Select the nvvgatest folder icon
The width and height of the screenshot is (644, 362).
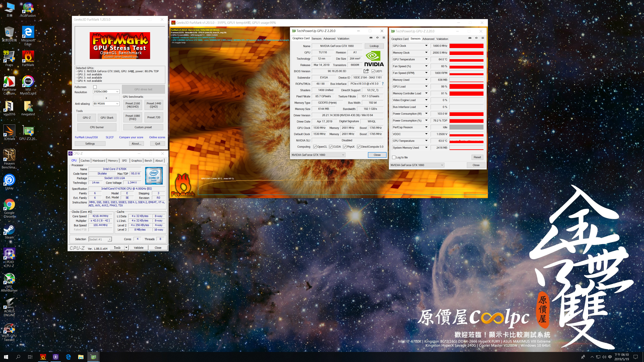28,108
